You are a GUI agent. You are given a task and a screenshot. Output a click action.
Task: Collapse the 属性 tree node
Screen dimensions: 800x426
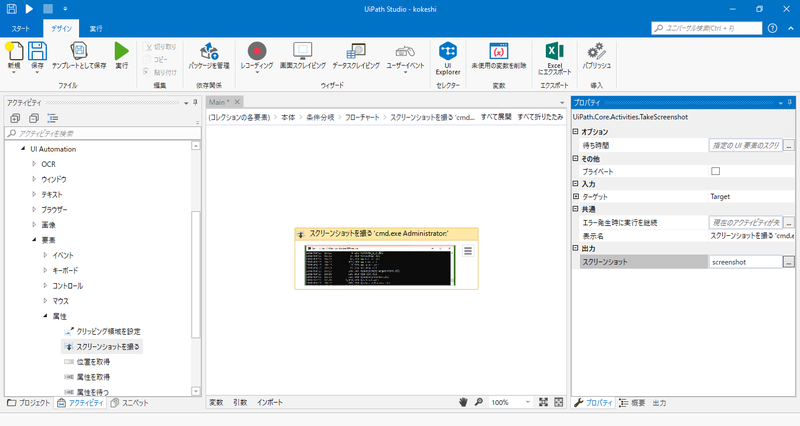point(45,316)
